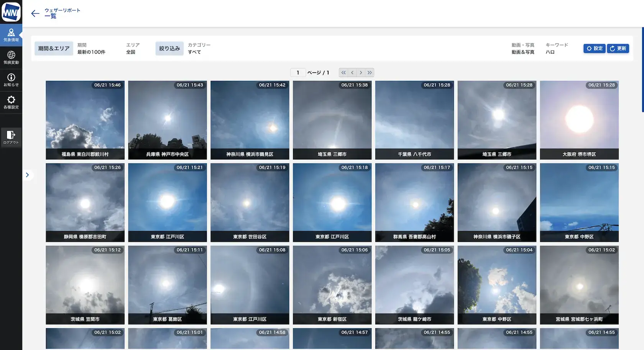Open 各種設定 gear sidebar item
Image resolution: width=644 pixels, height=350 pixels.
tap(11, 102)
